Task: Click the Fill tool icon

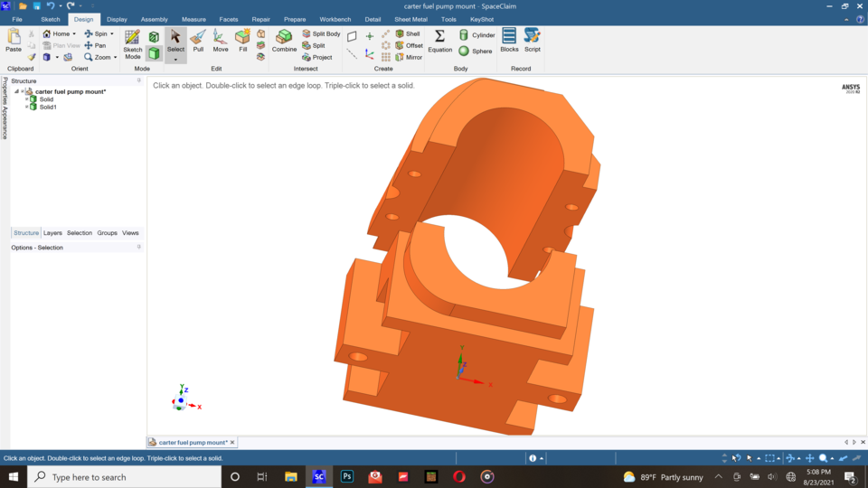Action: (x=242, y=41)
